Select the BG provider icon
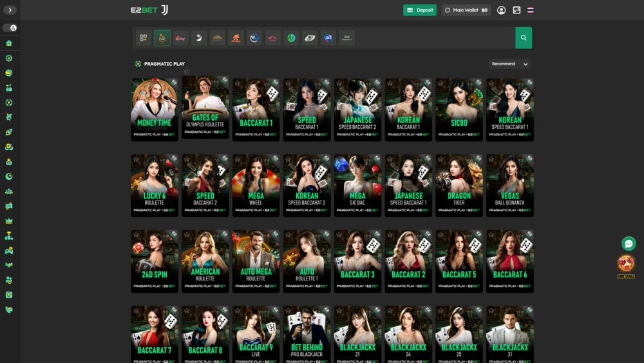Screen dimensions: 644x363 point(328,38)
